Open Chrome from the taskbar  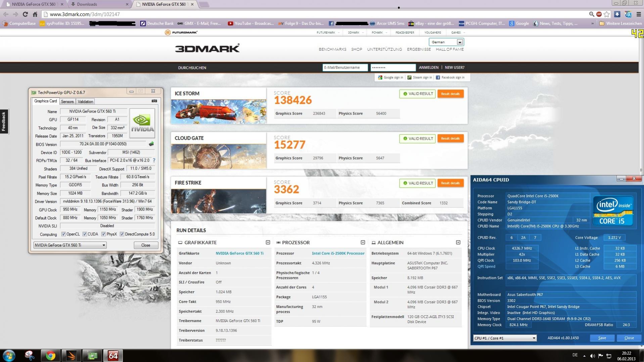(50, 356)
